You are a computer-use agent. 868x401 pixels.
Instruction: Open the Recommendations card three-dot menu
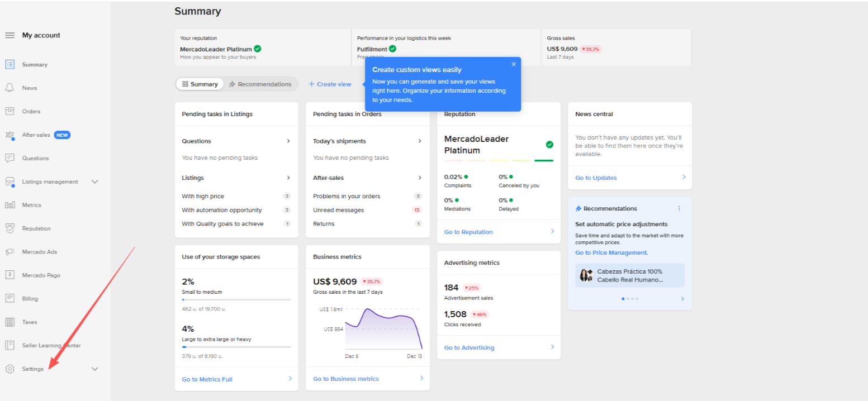click(679, 208)
